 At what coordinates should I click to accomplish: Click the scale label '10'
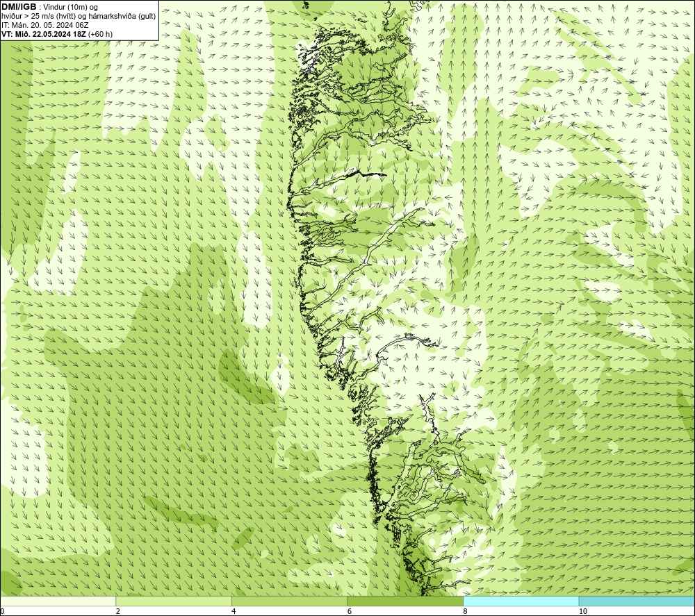(x=583, y=612)
